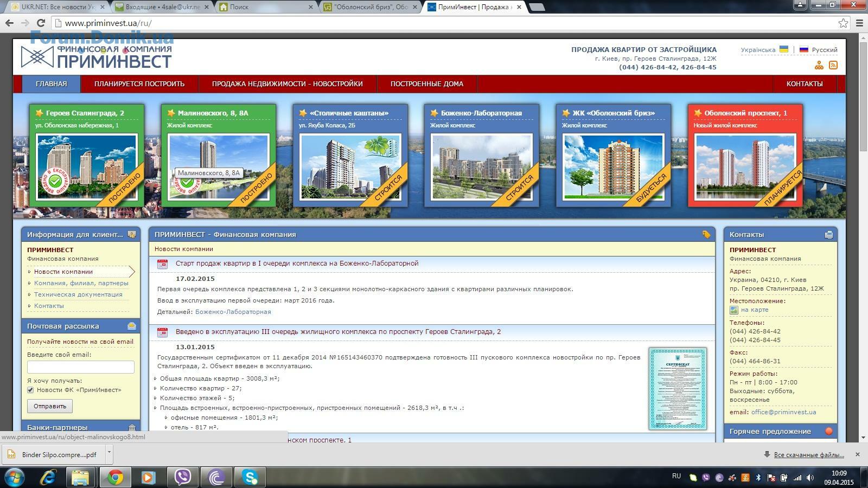Click Google Chrome taskbar icon

(115, 477)
